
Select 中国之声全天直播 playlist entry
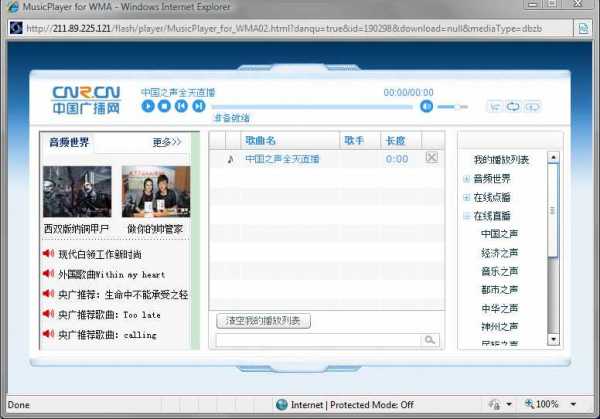(x=327, y=159)
